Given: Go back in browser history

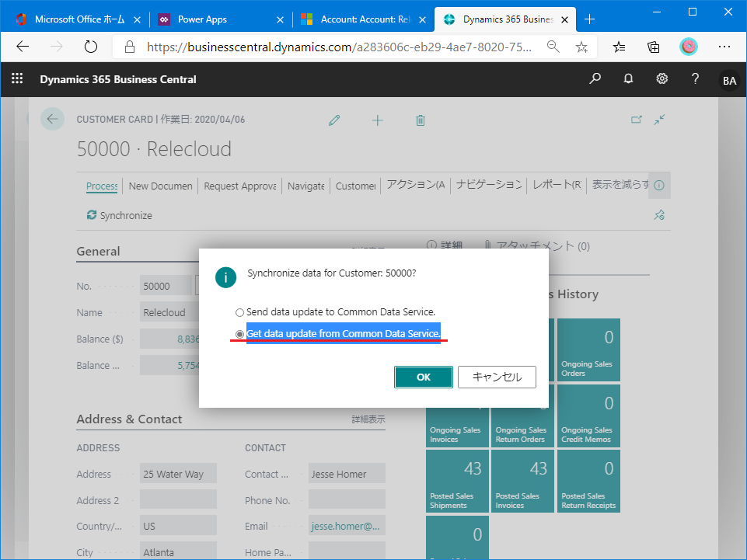Looking at the screenshot, I should coord(23,47).
